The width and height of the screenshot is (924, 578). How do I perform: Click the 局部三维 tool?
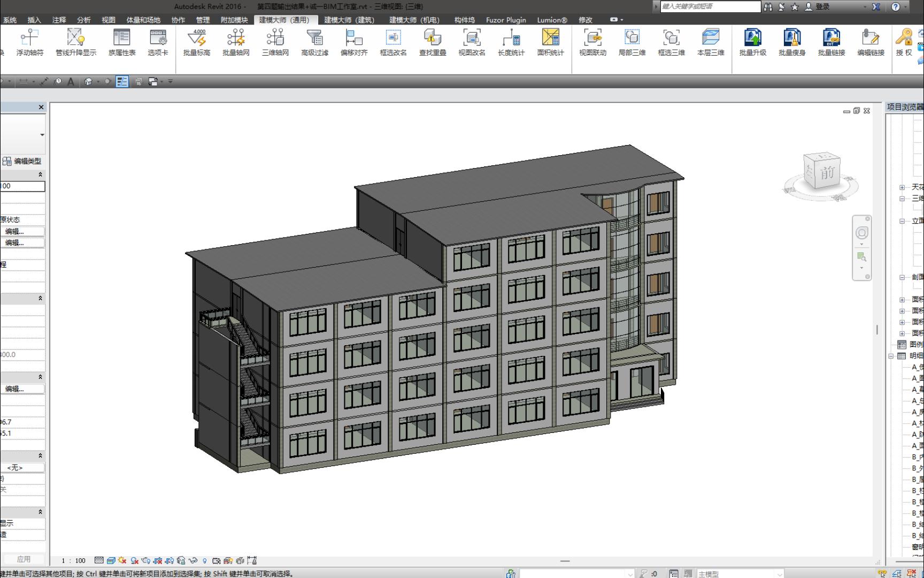tap(632, 42)
